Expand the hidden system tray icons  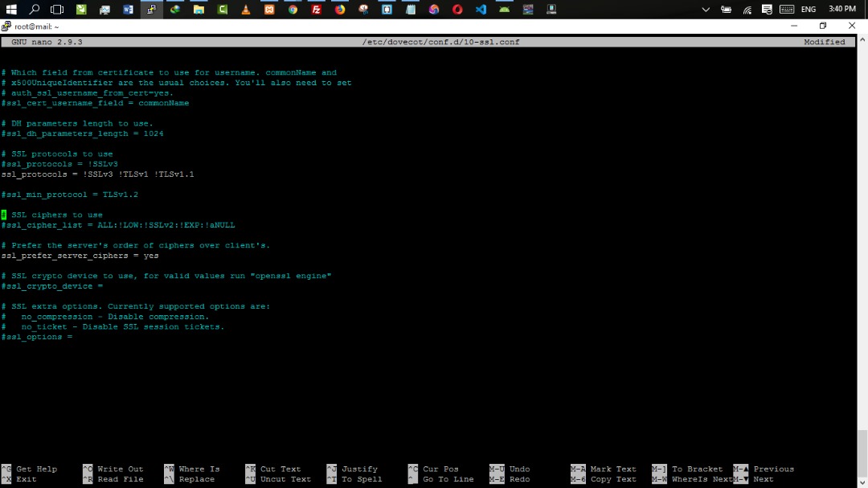706,10
